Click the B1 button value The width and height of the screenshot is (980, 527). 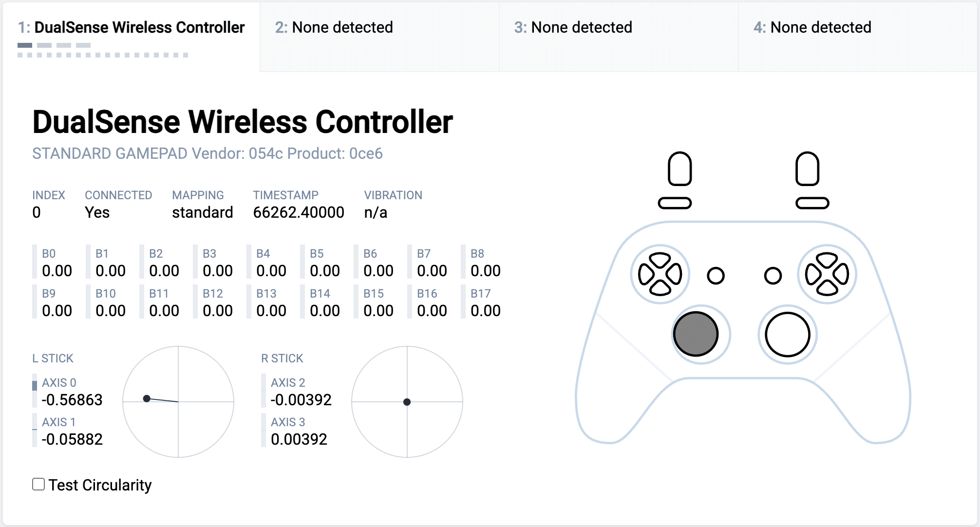111,271
